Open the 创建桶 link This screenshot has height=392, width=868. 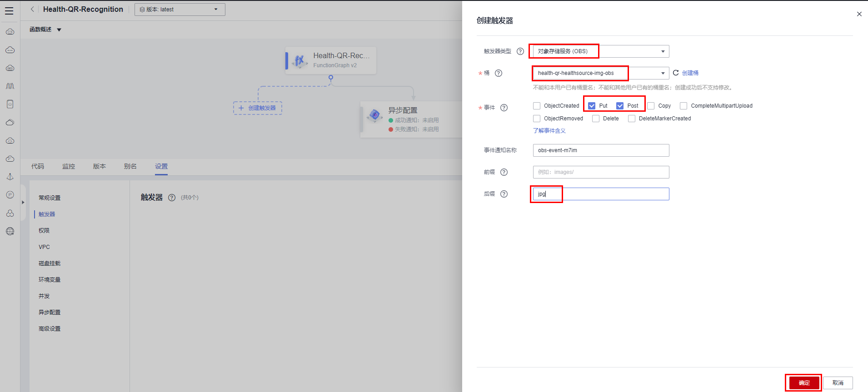(x=690, y=73)
